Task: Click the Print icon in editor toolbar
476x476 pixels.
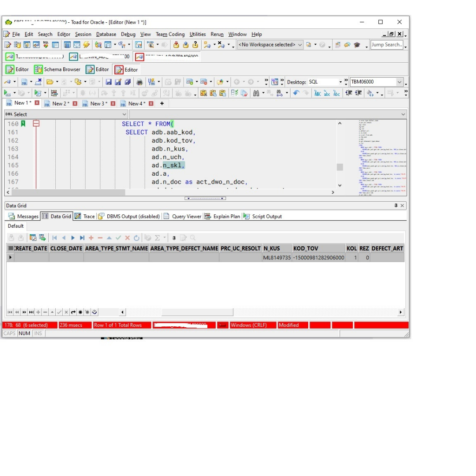Action: [x=139, y=82]
